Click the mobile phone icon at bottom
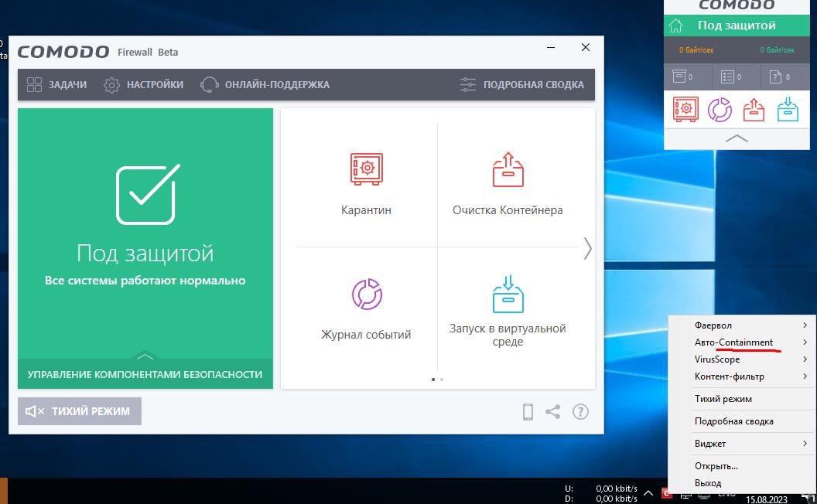This screenshot has width=817, height=504. click(528, 411)
